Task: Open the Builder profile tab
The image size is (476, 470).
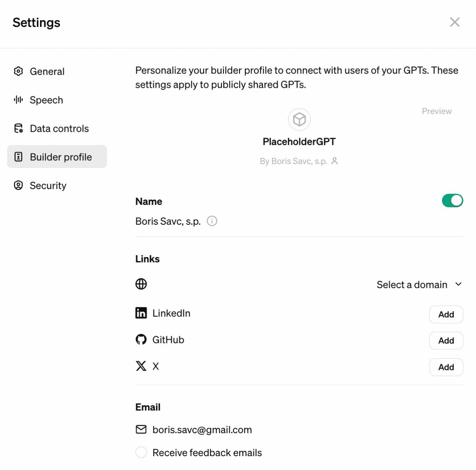Action: pos(57,156)
